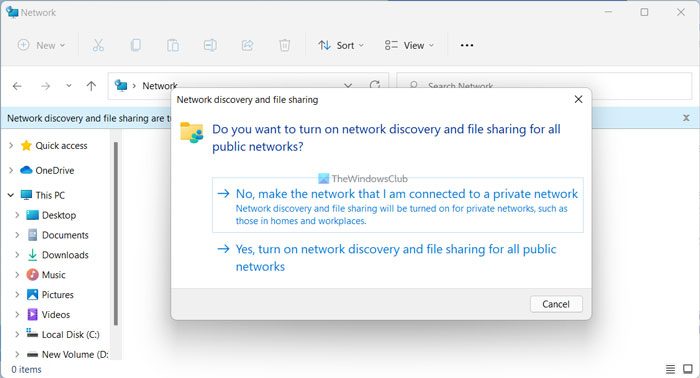Image resolution: width=700 pixels, height=378 pixels.
Task: Click the Cut scissors icon
Action: (98, 45)
